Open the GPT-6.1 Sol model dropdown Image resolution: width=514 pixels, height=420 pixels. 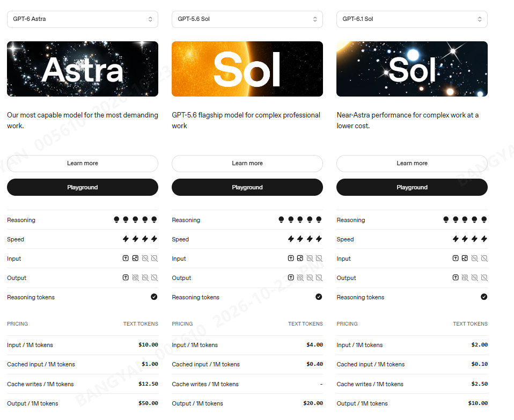tap(412, 19)
